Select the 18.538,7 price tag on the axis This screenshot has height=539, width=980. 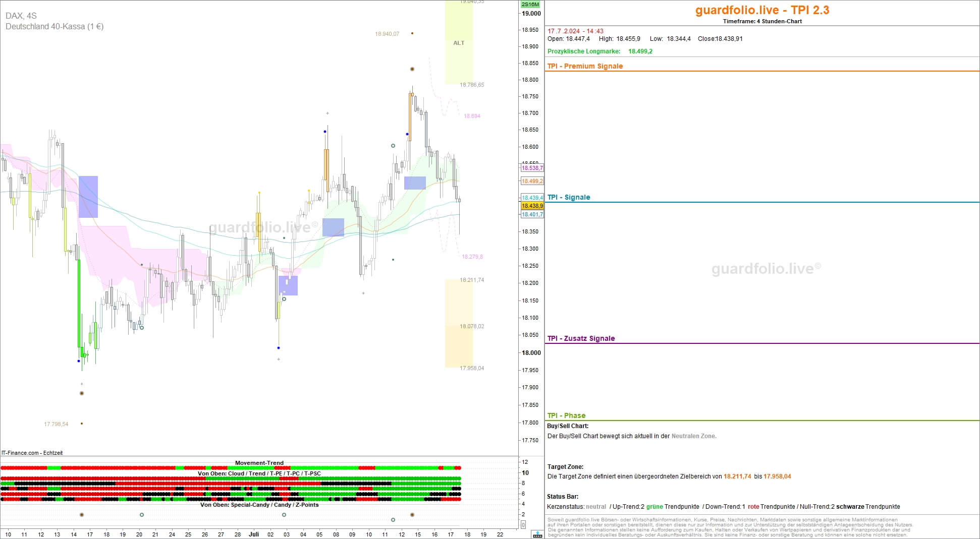coord(532,168)
